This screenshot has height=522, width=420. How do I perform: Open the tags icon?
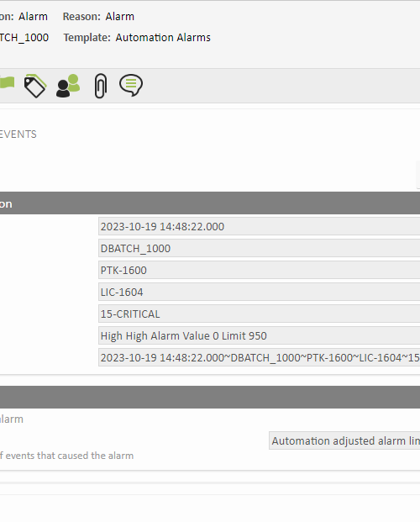(x=35, y=86)
